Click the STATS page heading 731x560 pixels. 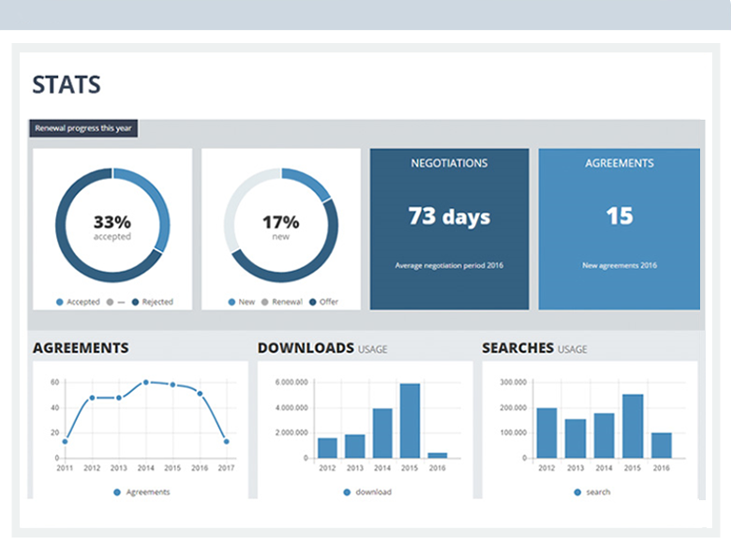(x=67, y=85)
